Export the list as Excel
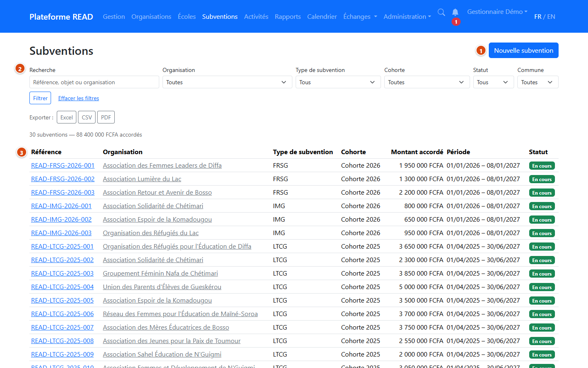The height and width of the screenshot is (368, 588). [x=67, y=117]
